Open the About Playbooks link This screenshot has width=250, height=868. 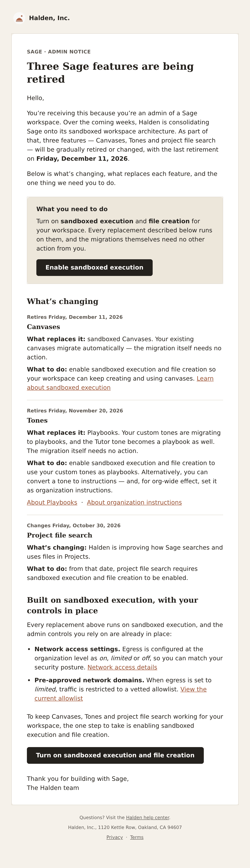[x=52, y=502]
